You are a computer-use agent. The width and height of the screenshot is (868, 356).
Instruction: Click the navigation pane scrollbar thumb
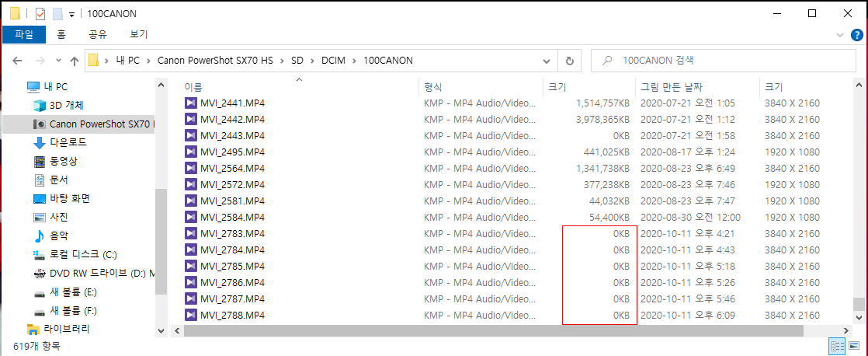tap(161, 242)
